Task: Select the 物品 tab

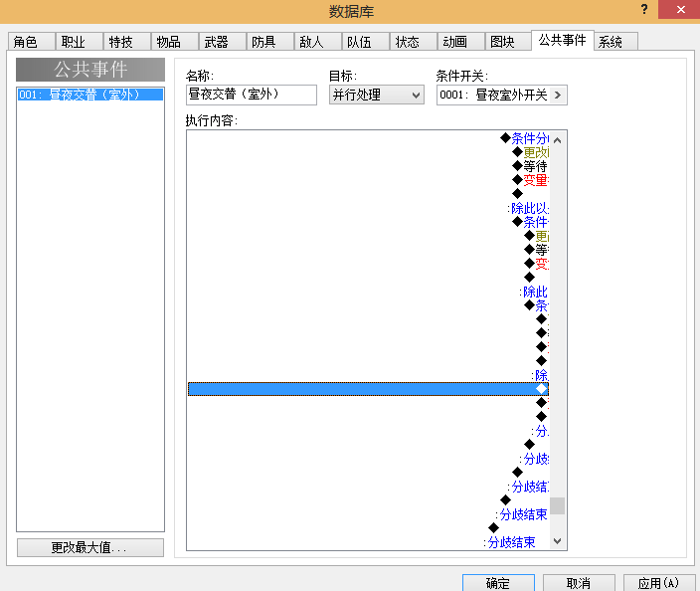Action: 175,42
